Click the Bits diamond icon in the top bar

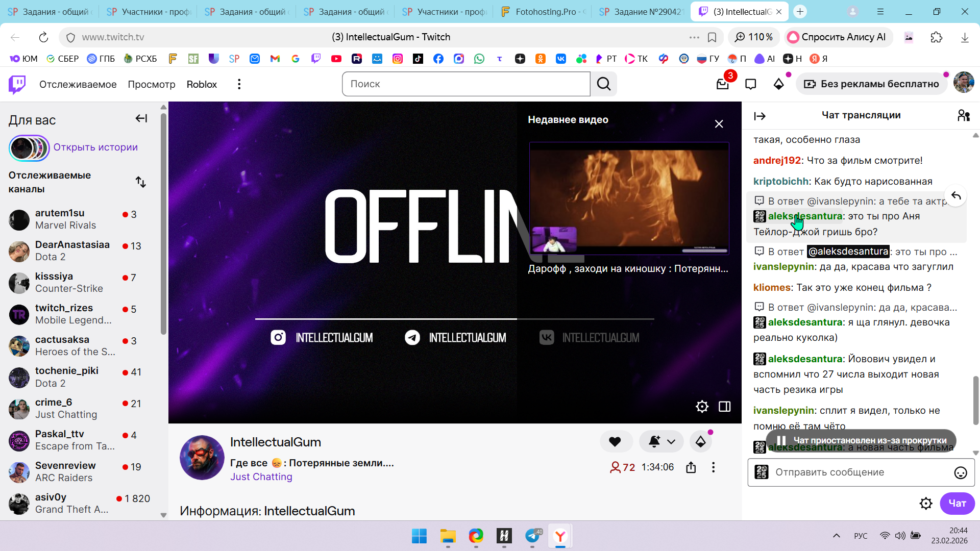pyautogui.click(x=778, y=84)
